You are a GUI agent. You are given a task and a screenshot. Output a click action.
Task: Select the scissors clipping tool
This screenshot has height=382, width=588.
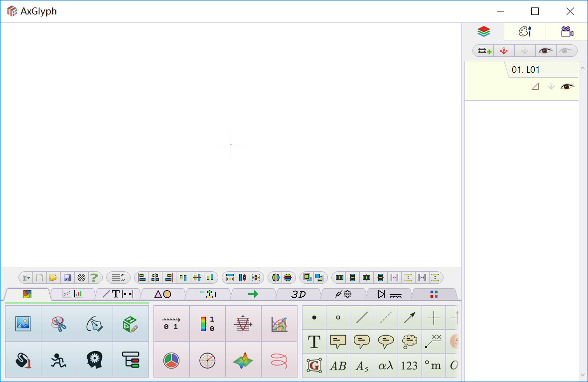tap(59, 324)
